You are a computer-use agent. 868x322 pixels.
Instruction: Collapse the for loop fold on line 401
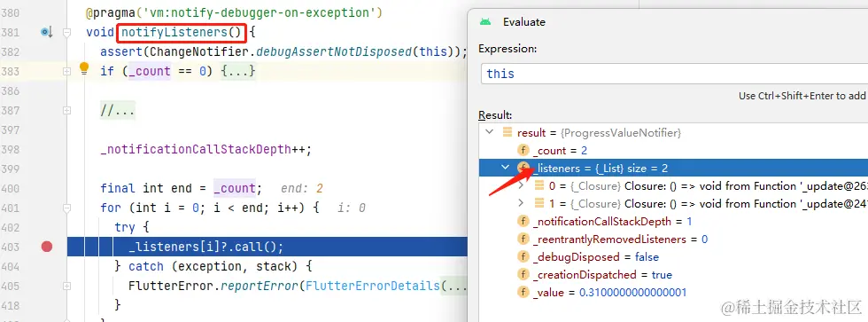(67, 208)
